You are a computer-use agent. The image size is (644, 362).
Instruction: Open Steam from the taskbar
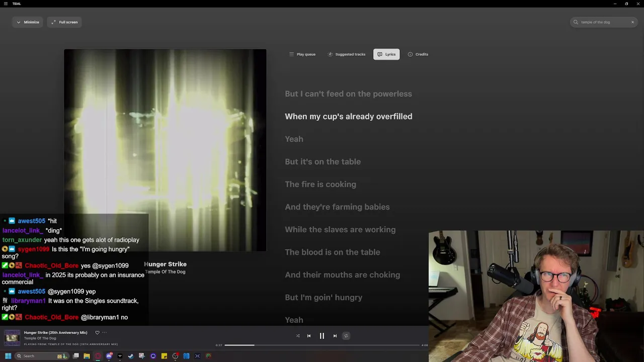tap(131, 356)
